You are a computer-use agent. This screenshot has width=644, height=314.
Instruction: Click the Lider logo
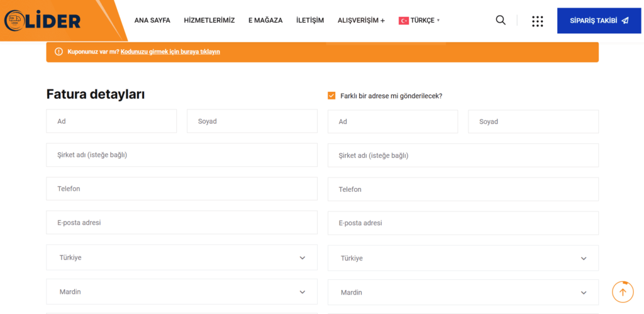point(43,21)
